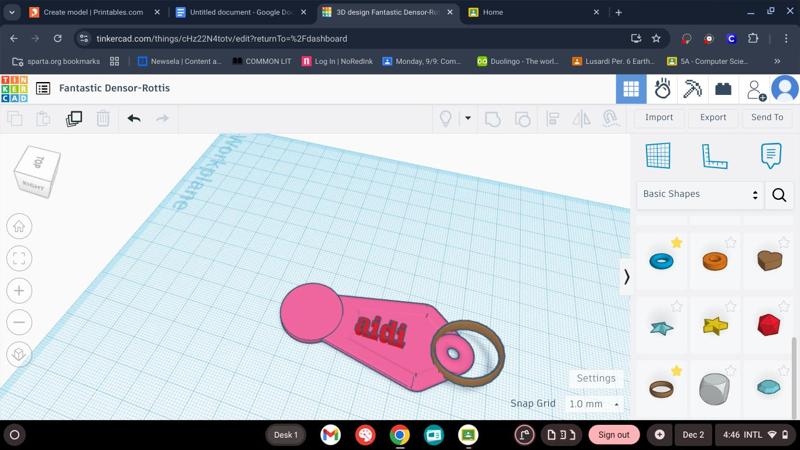
Task: Open the Sim Lab icon
Action: (662, 89)
